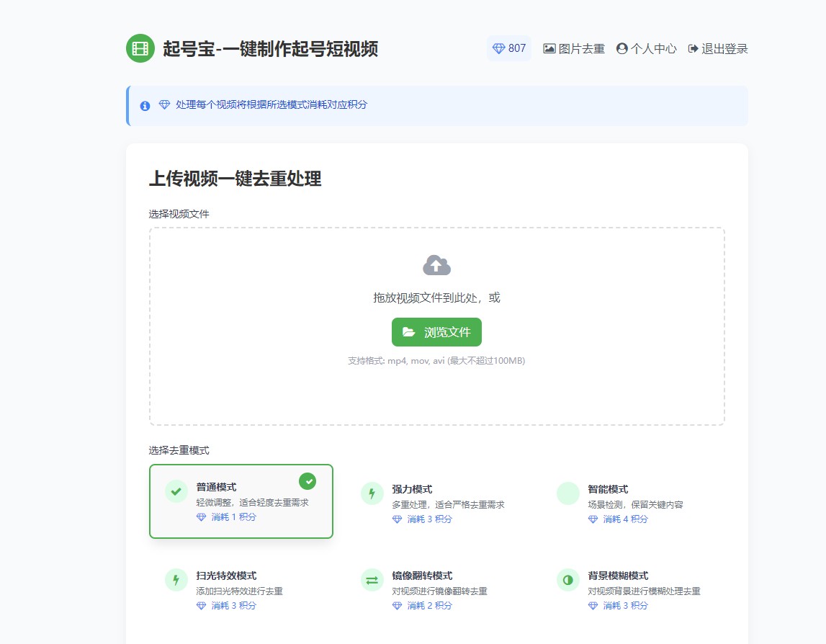The width and height of the screenshot is (826, 644).
Task: Choose 扫光特效模式 light sweep mode
Action: coord(241,589)
